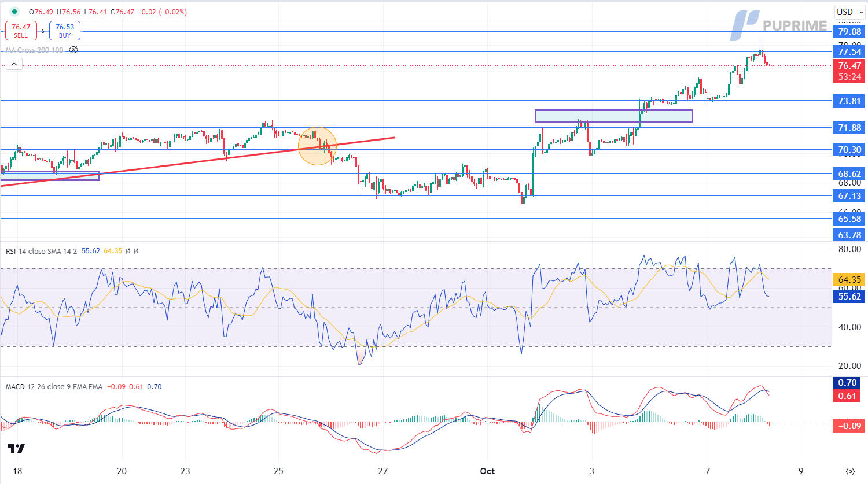Select the red trend line drawing

pyautogui.click(x=197, y=162)
